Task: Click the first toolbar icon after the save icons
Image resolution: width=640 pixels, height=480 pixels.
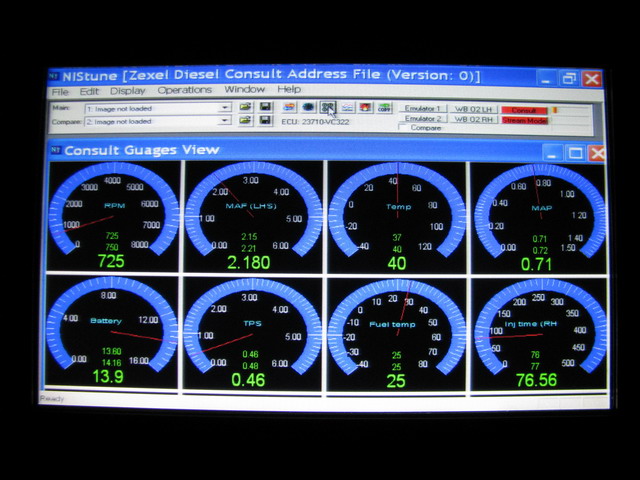Action: [x=289, y=107]
